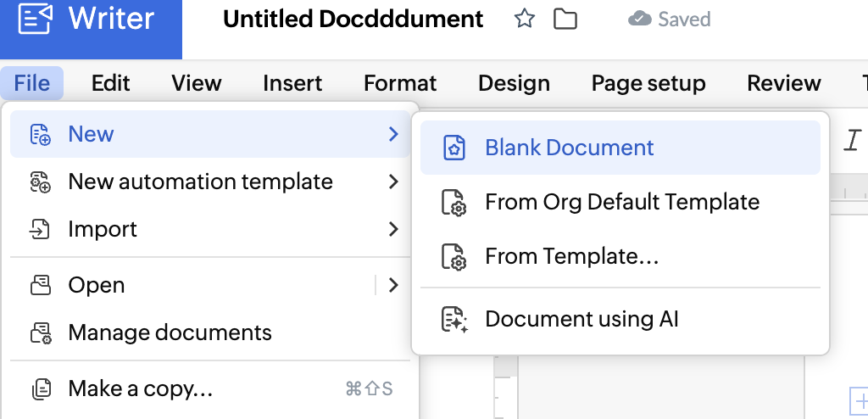Click the Writer app logo icon
The height and width of the screenshot is (419, 868).
(x=35, y=19)
